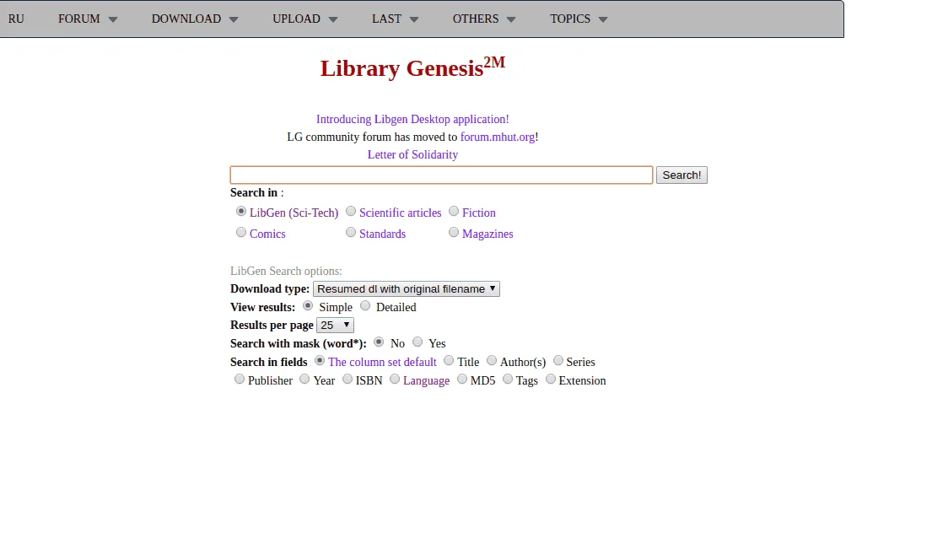Open the FORUM menu
932x560 pixels.
pyautogui.click(x=88, y=19)
